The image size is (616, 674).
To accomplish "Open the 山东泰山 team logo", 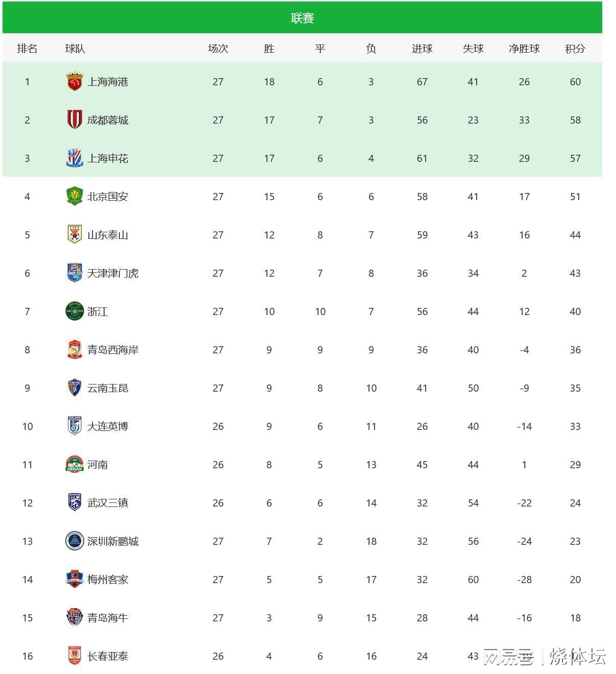I will 75,235.
